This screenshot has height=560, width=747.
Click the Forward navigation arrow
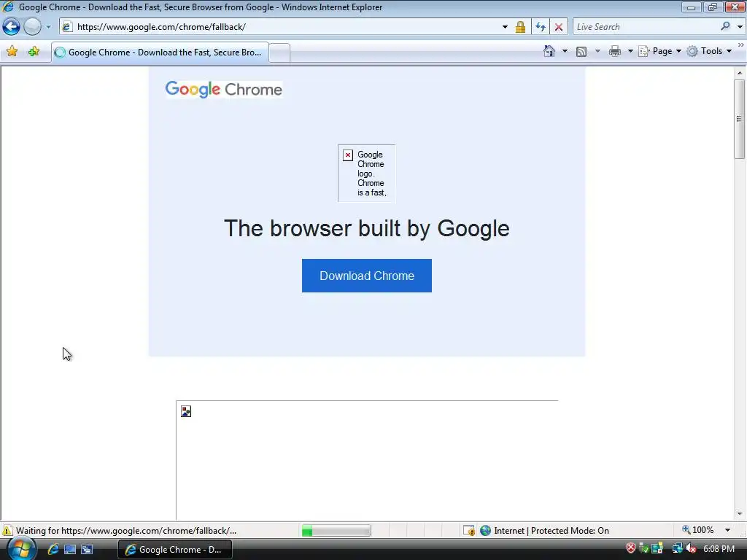32,27
